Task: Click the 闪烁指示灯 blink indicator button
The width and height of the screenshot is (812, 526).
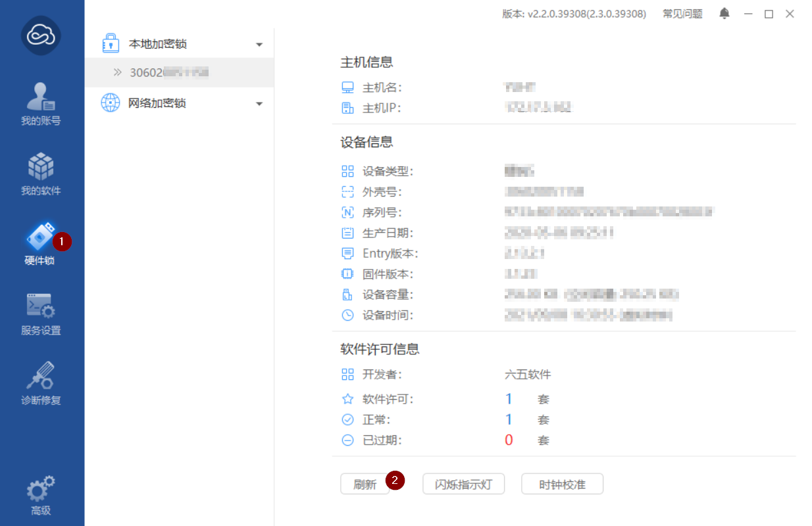Action: 463,485
